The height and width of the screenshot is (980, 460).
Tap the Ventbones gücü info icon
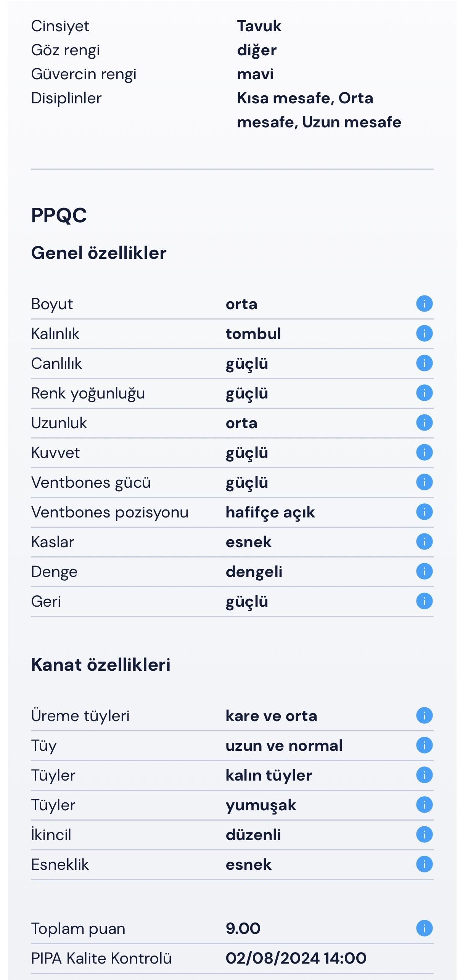(x=424, y=482)
